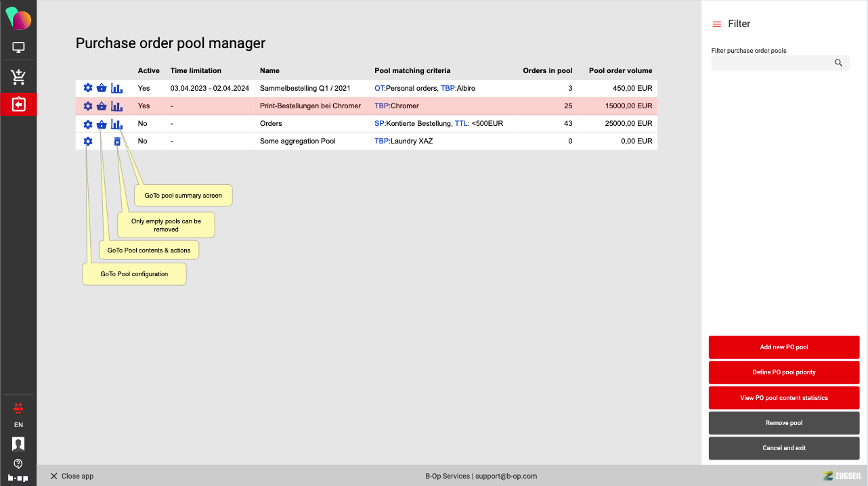Open View PO pool content statistics
Viewport: 868px width, 486px height.
pyautogui.click(x=783, y=398)
